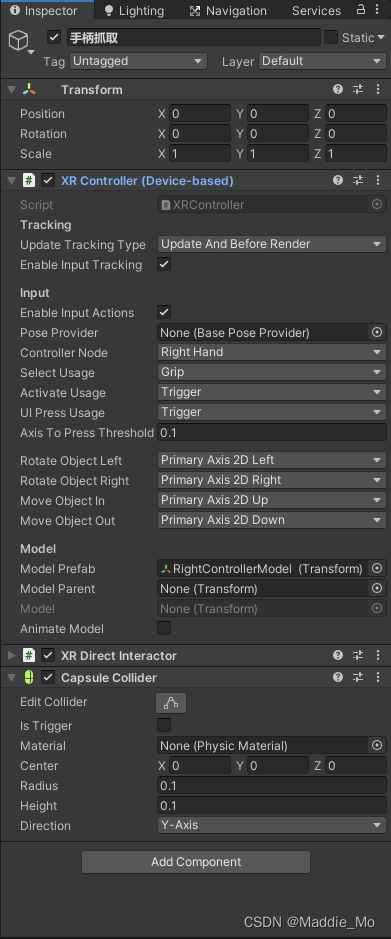391x939 pixels.
Task: Open Controller Node Right Hand dropdown
Action: click(x=272, y=352)
